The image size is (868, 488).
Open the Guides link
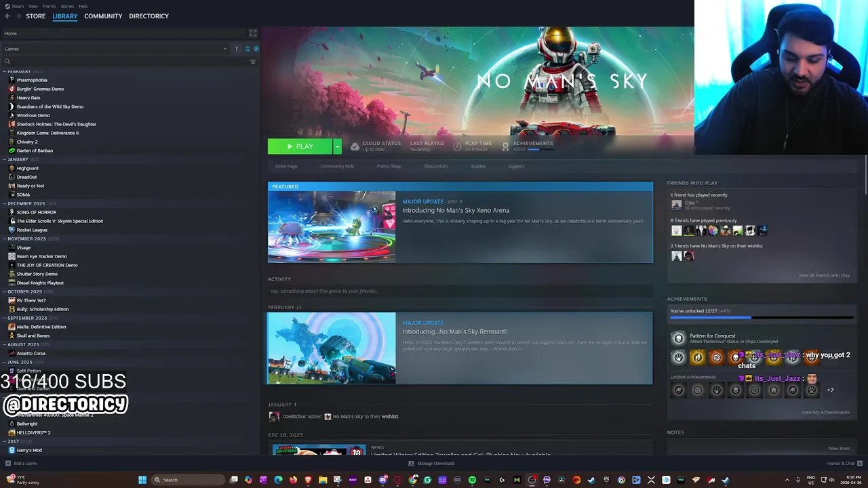[478, 166]
